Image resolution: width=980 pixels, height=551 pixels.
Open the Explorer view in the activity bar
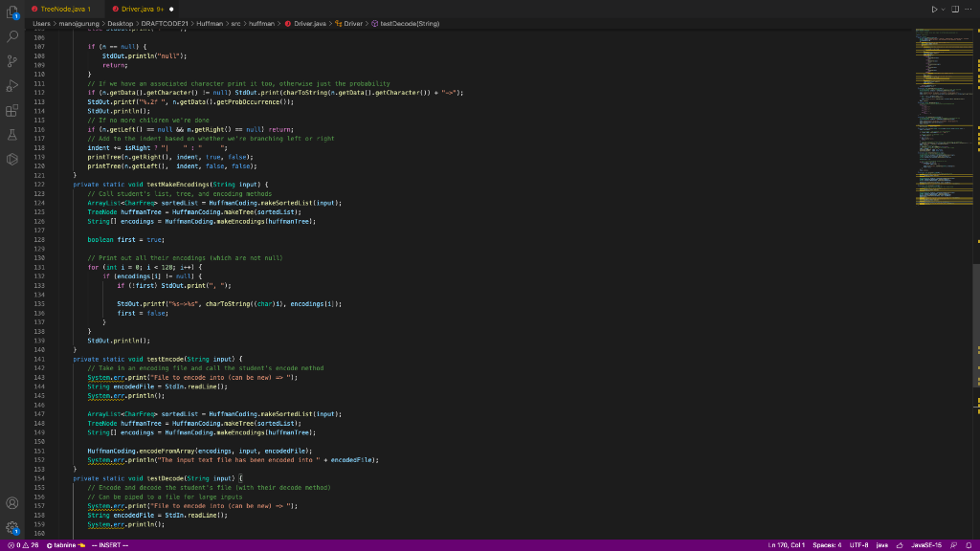(11, 11)
